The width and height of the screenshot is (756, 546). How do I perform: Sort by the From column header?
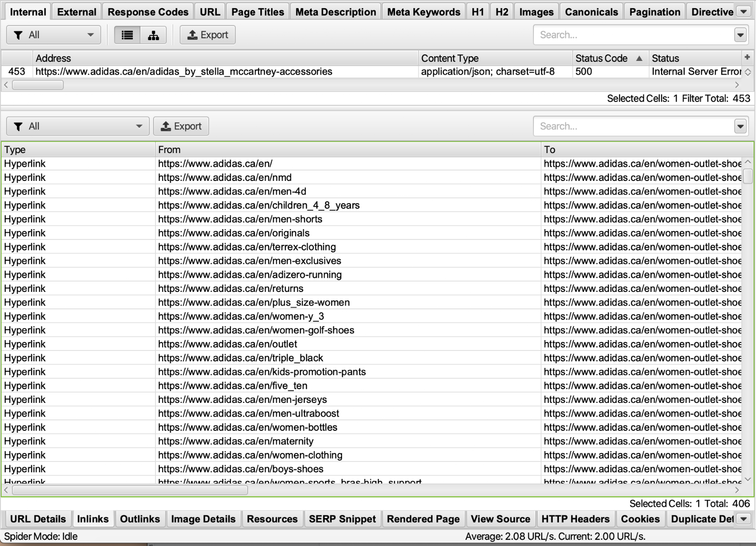348,150
